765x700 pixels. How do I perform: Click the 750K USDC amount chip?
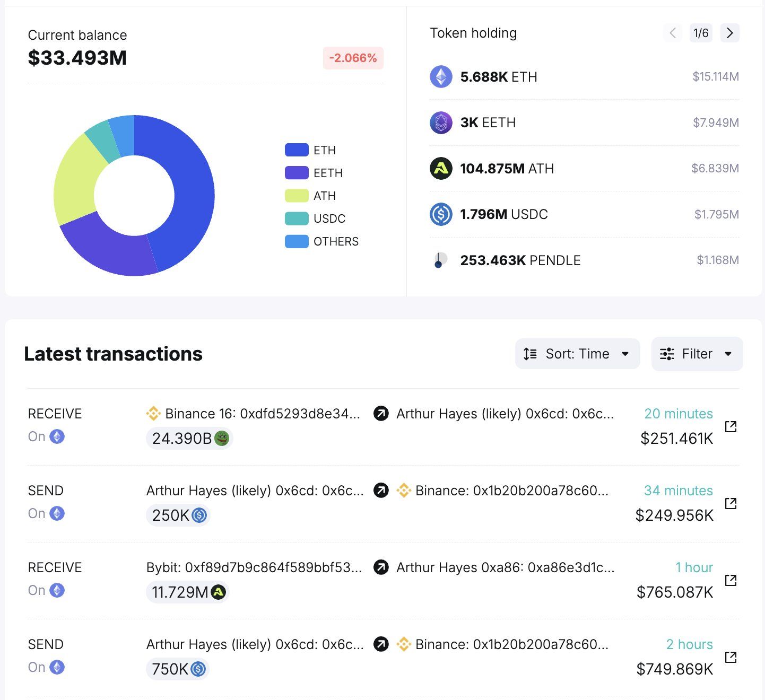[x=178, y=669]
